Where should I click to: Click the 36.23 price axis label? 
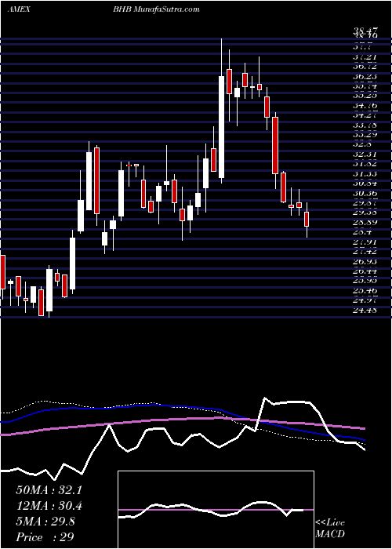point(365,75)
